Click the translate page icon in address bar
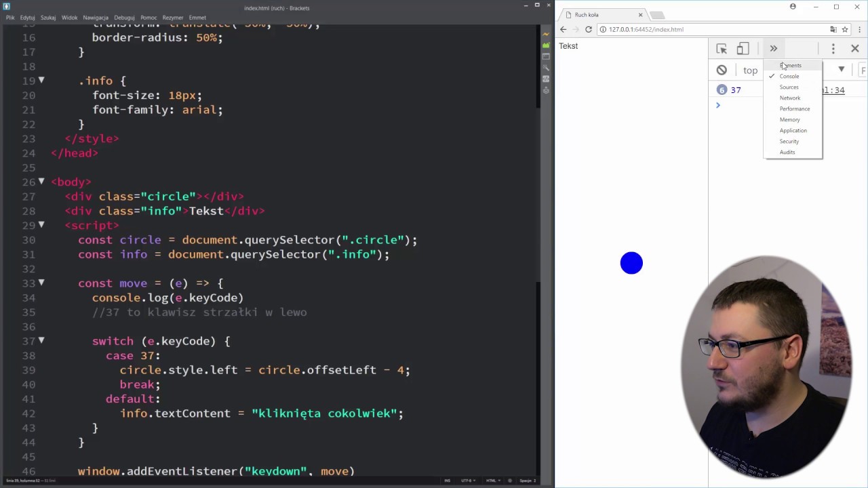Screen dimensions: 868x488 point(833,29)
